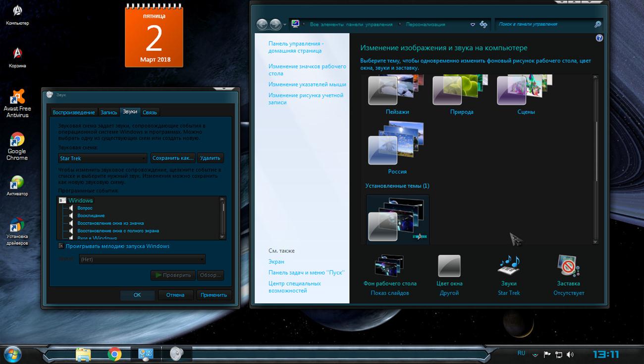This screenshot has width=644, height=364.
Task: Open the Экран link under См. также
Action: 276,261
